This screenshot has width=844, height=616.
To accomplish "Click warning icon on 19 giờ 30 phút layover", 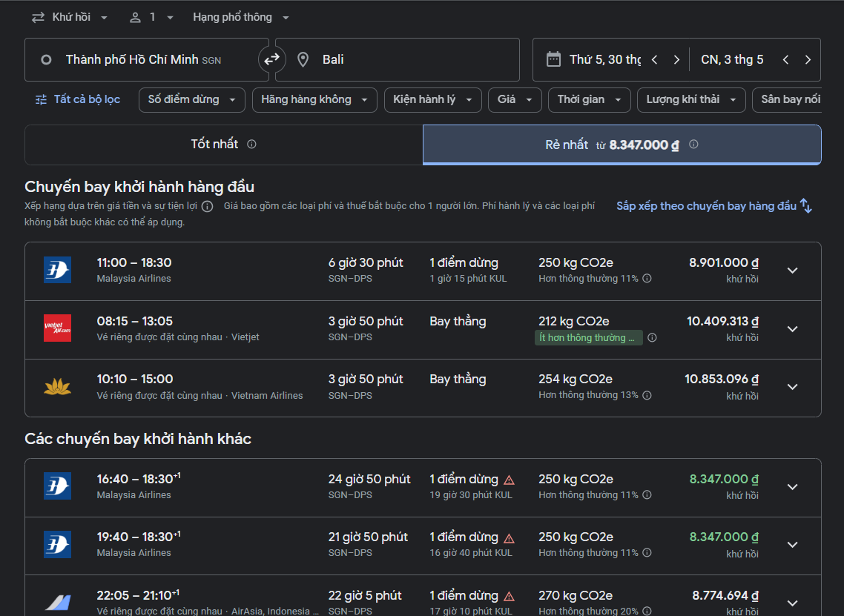I will coord(509,480).
